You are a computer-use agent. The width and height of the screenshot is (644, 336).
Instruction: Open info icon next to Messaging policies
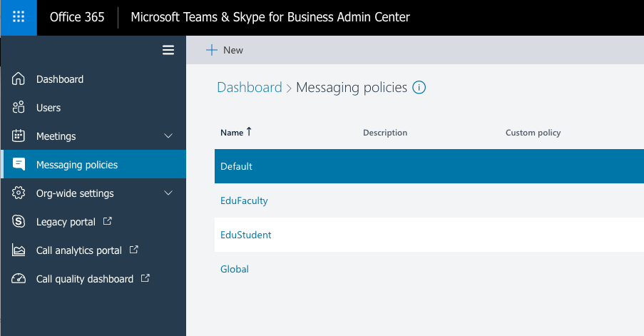[419, 88]
